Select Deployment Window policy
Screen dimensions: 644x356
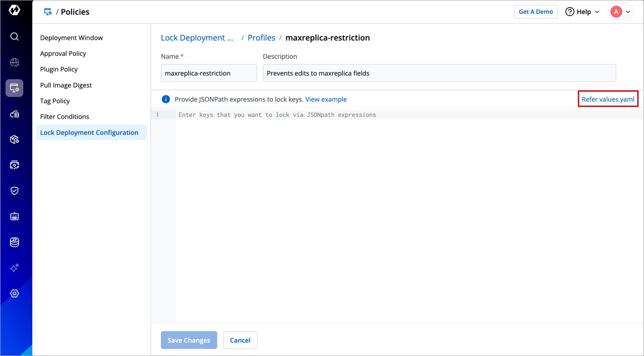tap(72, 38)
